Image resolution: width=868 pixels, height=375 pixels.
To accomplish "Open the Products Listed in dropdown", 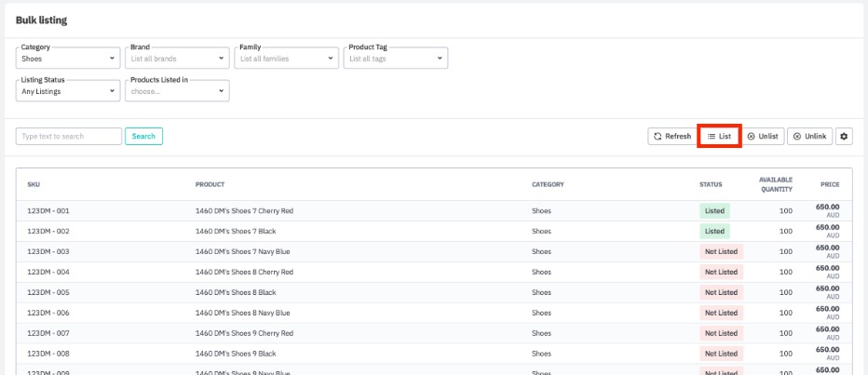I will [x=177, y=91].
